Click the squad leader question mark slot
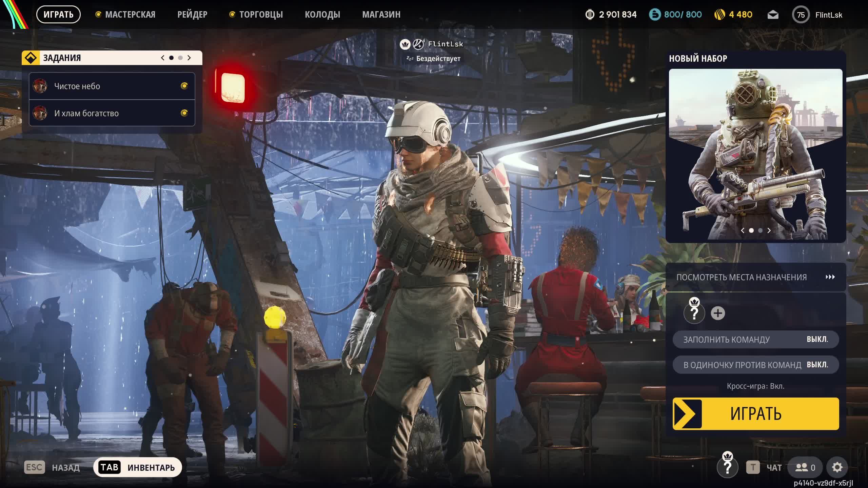Screen dimensions: 868x488 pos(694,313)
